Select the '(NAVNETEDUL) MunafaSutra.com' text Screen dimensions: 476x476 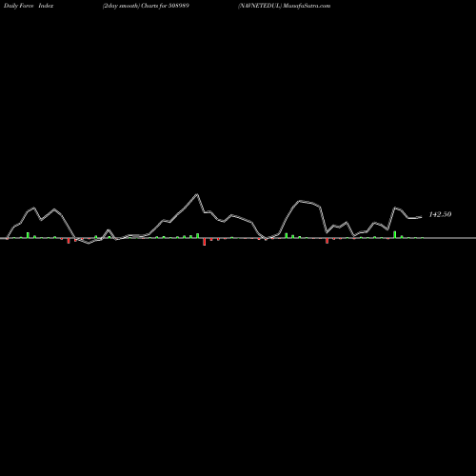pos(285,6)
